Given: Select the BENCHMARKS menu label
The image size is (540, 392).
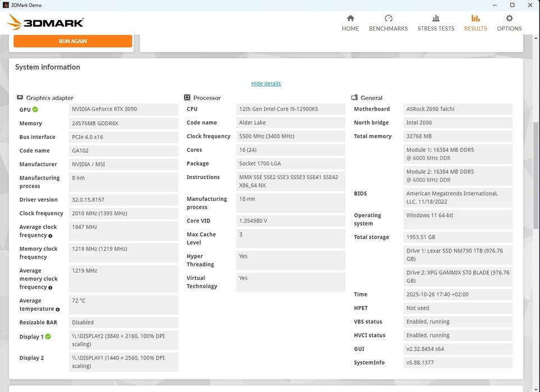Looking at the screenshot, I should point(388,29).
